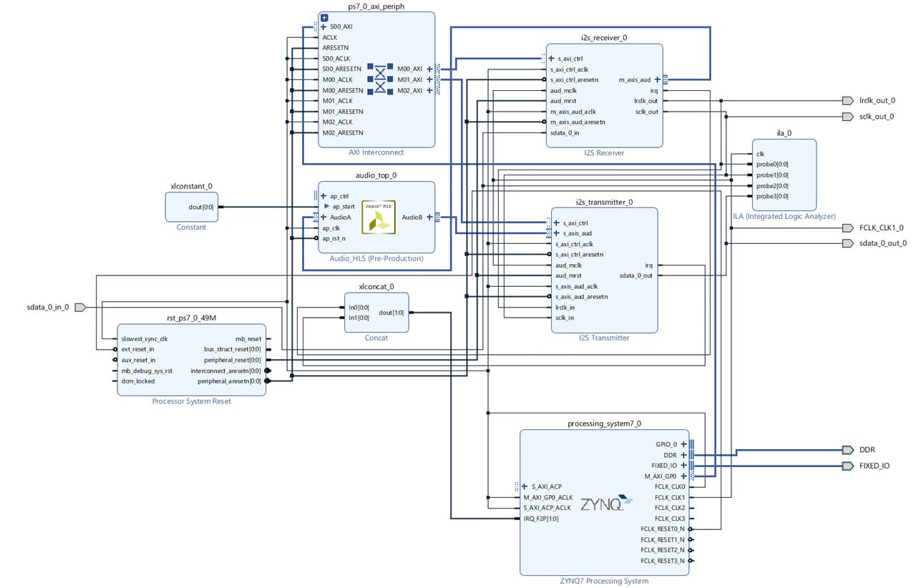Collapse the ps7_0_axi_periph block hierarchy icon
This screenshot has width=916, height=588.
(324, 17)
